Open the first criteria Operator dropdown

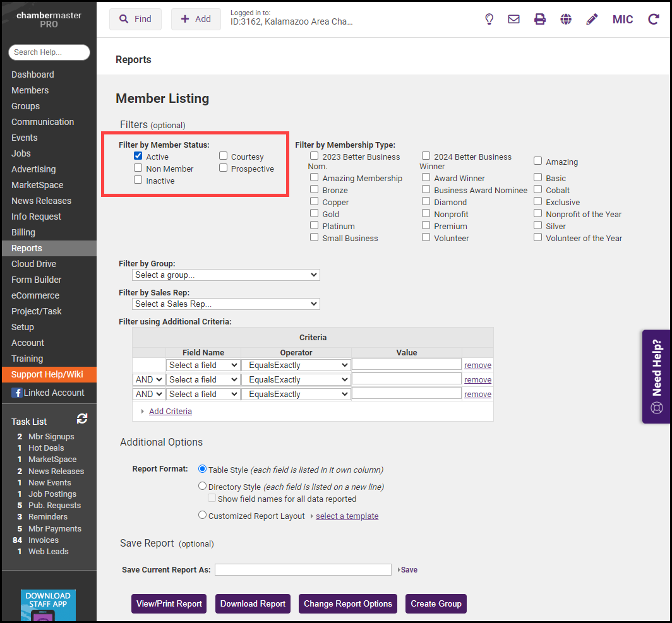click(296, 365)
